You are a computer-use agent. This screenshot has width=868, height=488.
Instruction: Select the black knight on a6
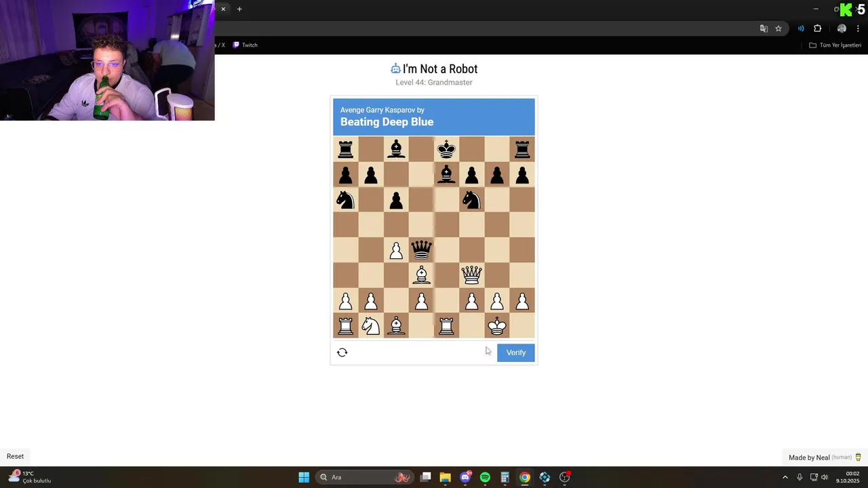346,200
